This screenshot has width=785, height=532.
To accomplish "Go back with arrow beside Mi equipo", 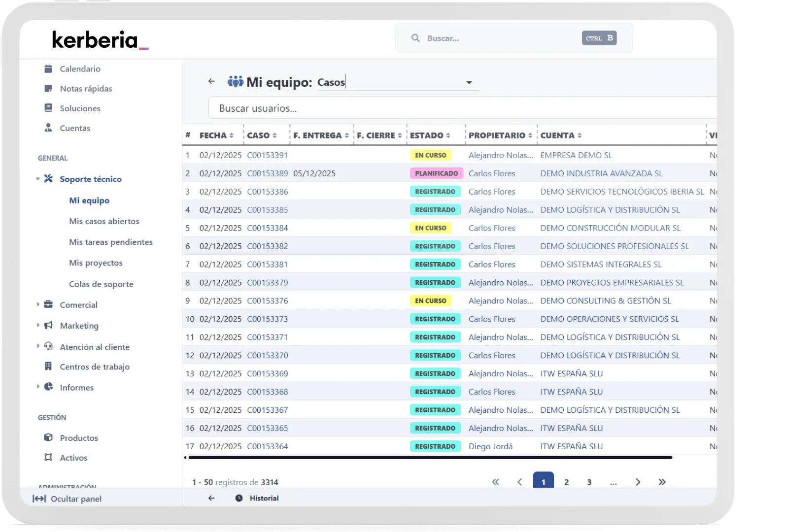I will 211,81.
